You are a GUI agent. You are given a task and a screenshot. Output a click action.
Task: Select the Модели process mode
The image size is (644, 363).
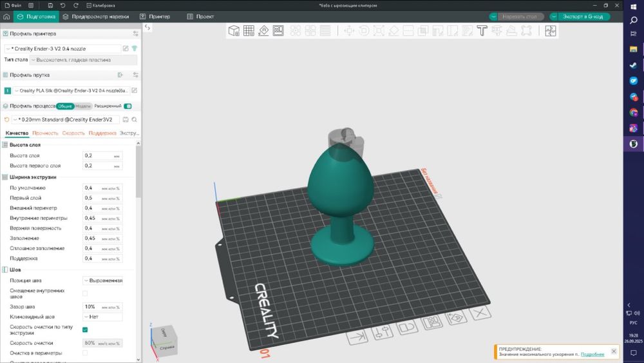83,106
